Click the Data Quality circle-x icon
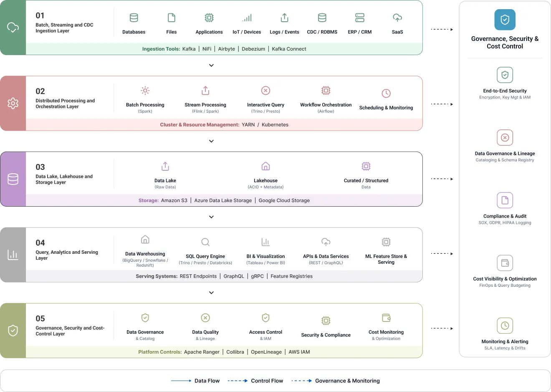This screenshot has height=392, width=551. pyautogui.click(x=205, y=318)
